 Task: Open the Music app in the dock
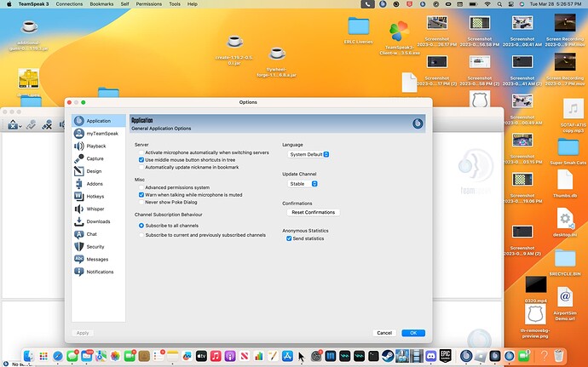(x=216, y=356)
